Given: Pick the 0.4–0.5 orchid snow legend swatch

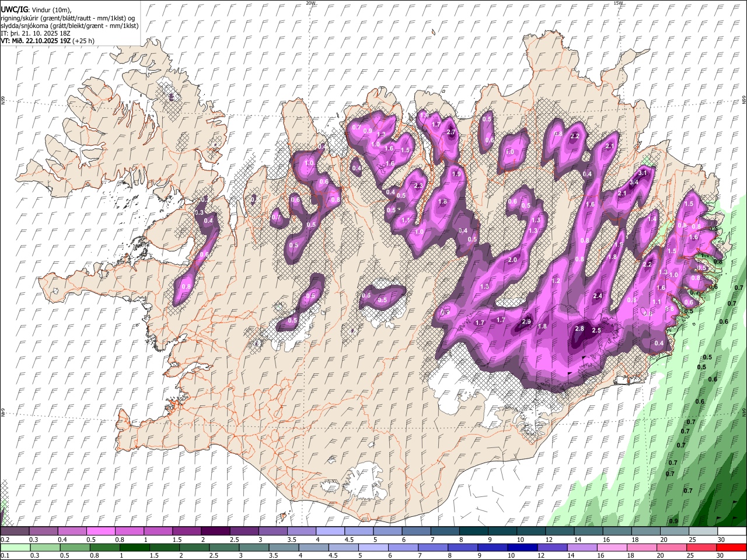Looking at the screenshot, I should pos(72,531).
